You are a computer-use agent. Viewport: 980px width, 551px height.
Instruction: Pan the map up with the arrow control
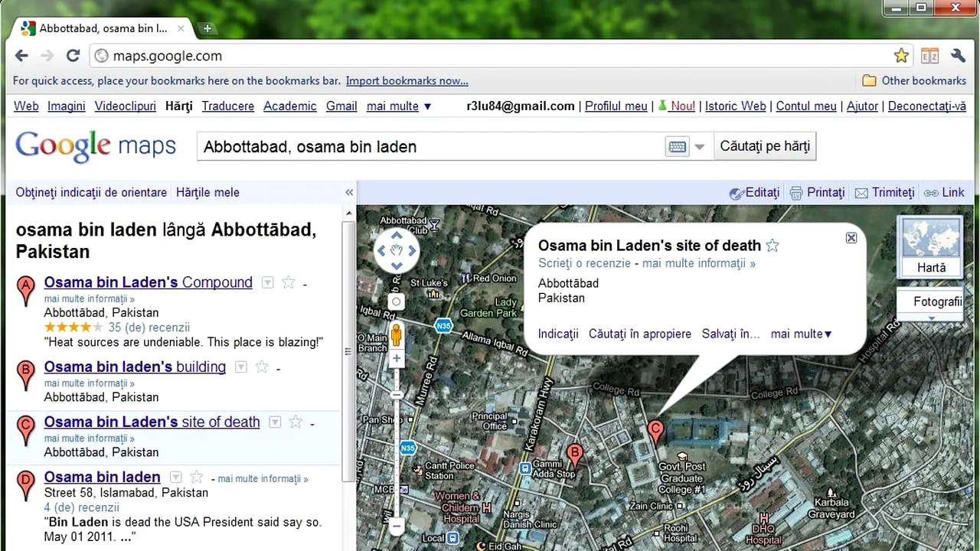coord(396,236)
